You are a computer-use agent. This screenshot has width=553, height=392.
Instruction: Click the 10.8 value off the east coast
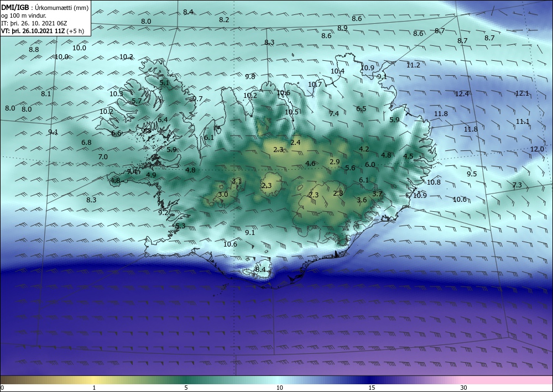[434, 182]
